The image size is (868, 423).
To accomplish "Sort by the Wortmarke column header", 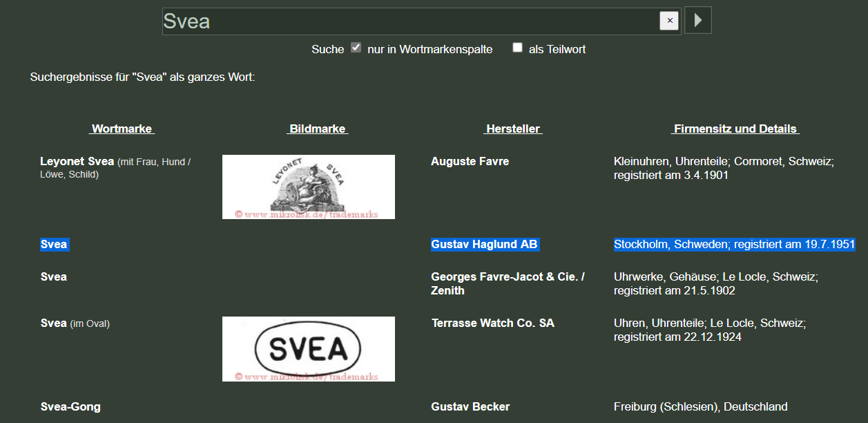I will tap(122, 129).
